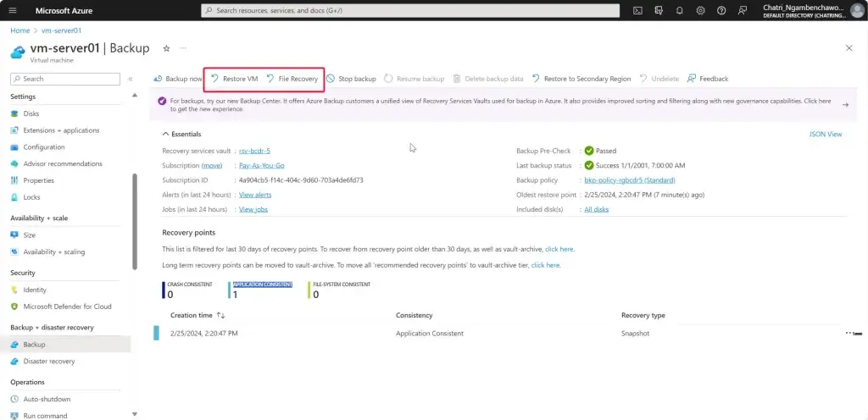This screenshot has height=420, width=868.
Task: Open the header feedback icon
Action: click(743, 10)
